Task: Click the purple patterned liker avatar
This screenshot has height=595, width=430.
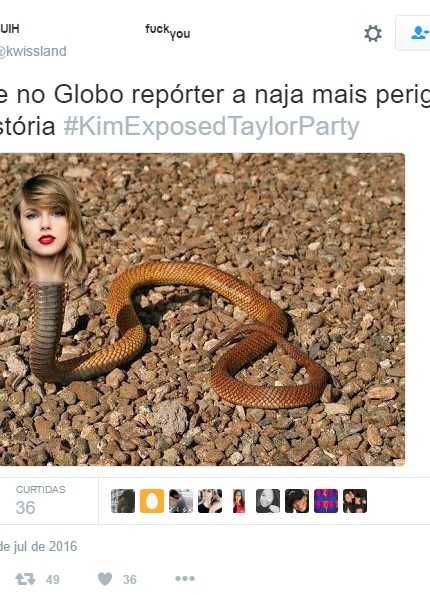Action: click(x=326, y=501)
